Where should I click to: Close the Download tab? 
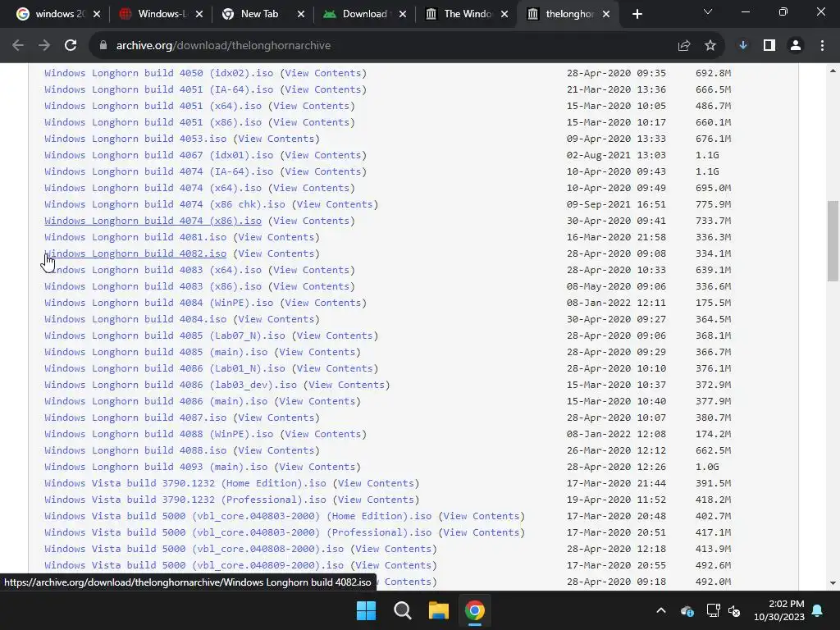click(x=403, y=15)
